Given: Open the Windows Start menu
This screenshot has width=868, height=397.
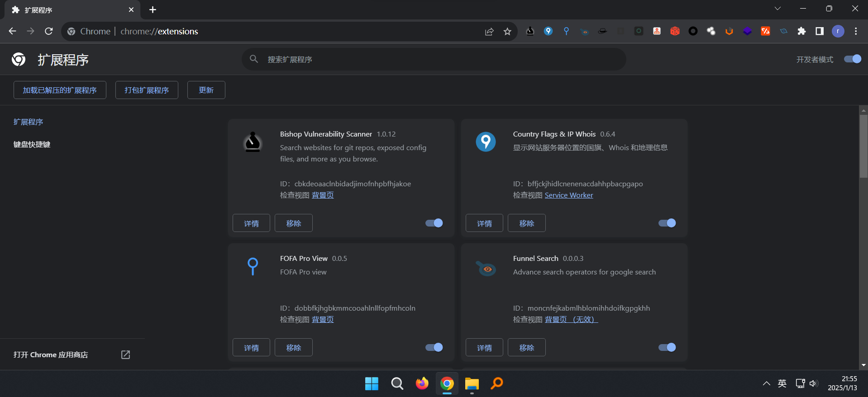Looking at the screenshot, I should [x=372, y=383].
